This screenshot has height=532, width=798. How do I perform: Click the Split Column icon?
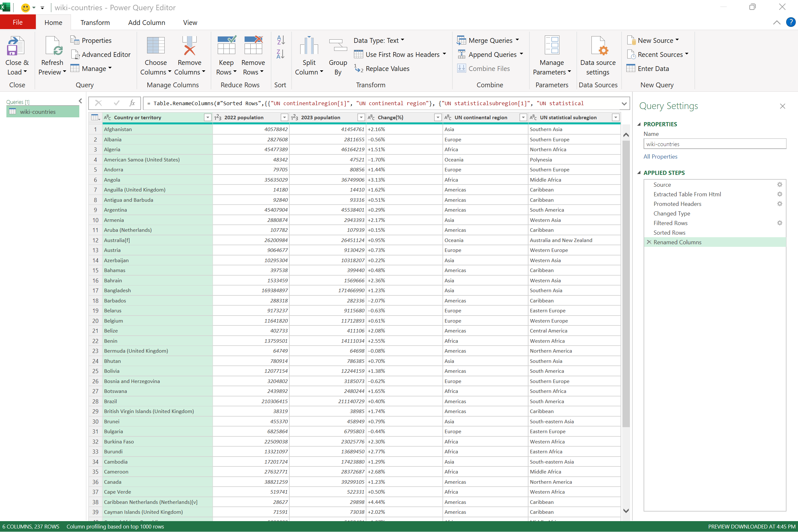pos(309,46)
